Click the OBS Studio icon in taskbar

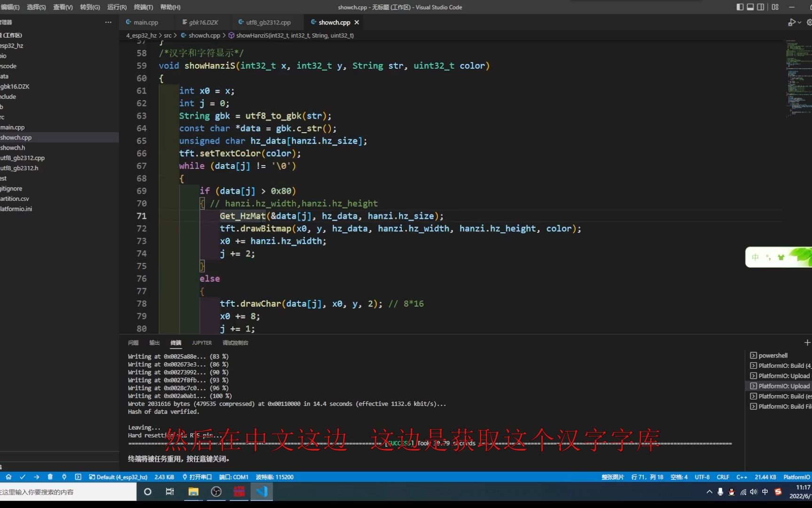pyautogui.click(x=216, y=492)
